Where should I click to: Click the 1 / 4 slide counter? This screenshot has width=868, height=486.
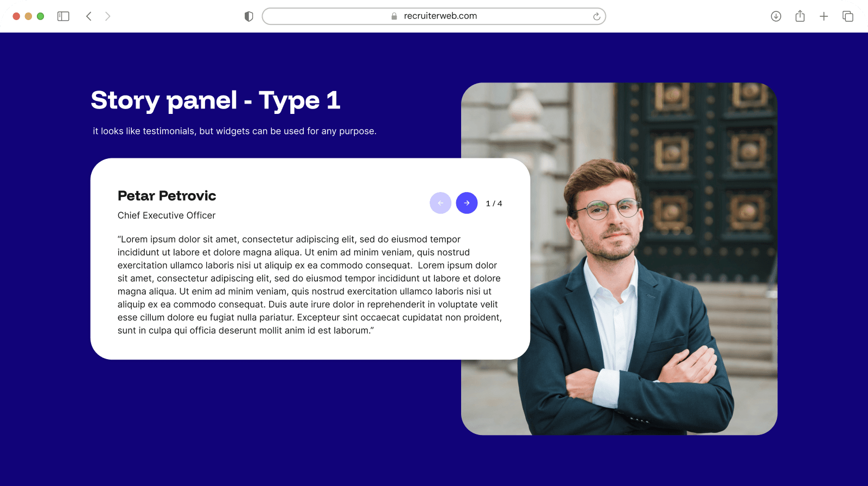[494, 203]
